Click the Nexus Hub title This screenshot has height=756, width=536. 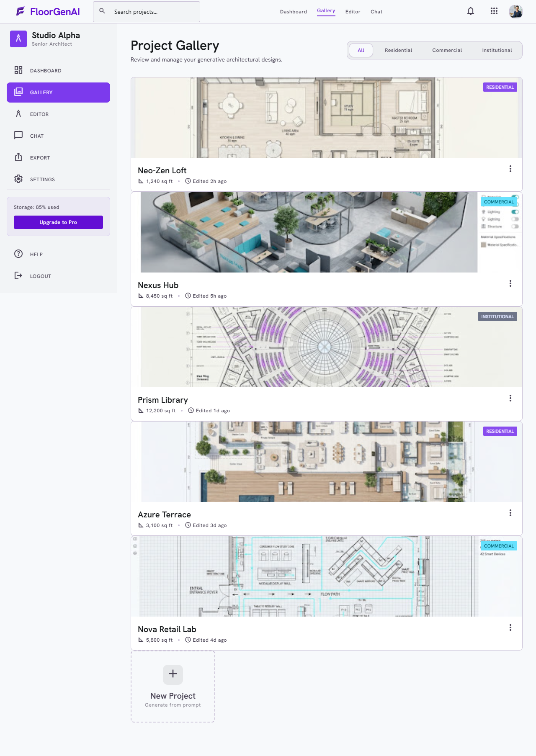click(x=158, y=285)
